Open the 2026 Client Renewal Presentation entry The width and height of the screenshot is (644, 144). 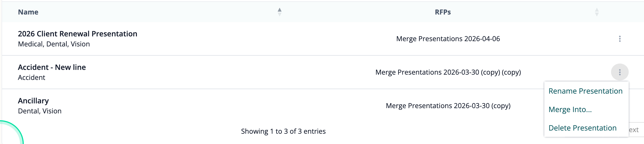78,34
